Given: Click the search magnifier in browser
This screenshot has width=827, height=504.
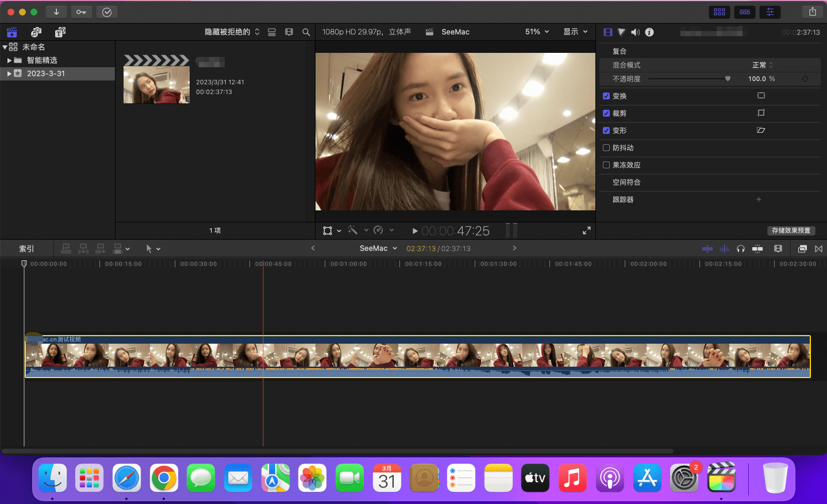Looking at the screenshot, I should [x=306, y=32].
